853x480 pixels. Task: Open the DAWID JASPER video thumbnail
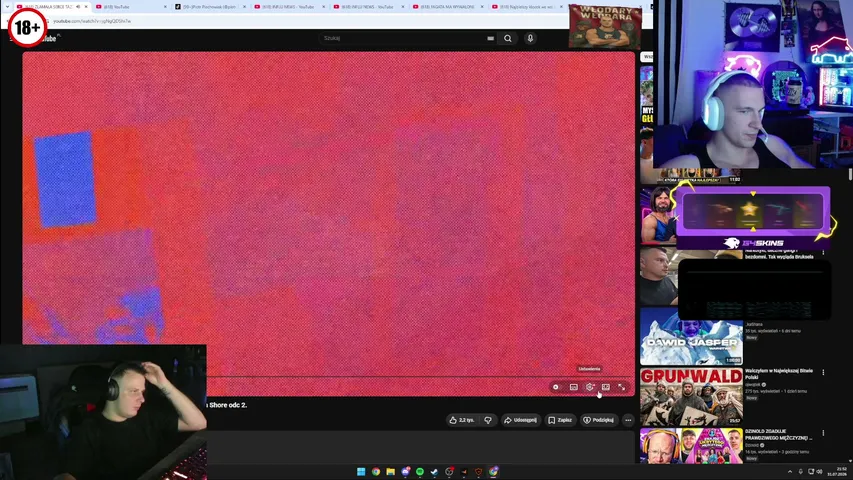(x=691, y=337)
